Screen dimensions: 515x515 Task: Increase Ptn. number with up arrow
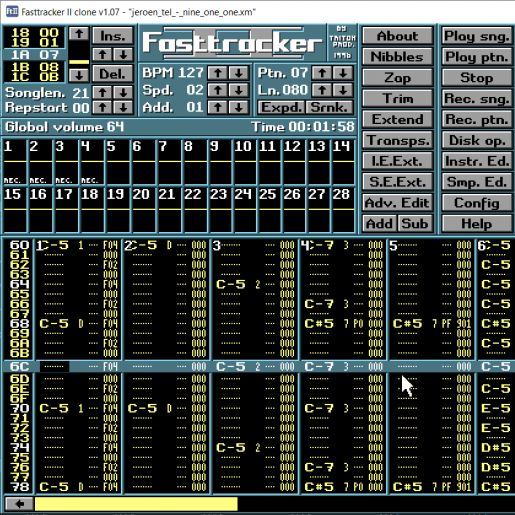tap(322, 73)
